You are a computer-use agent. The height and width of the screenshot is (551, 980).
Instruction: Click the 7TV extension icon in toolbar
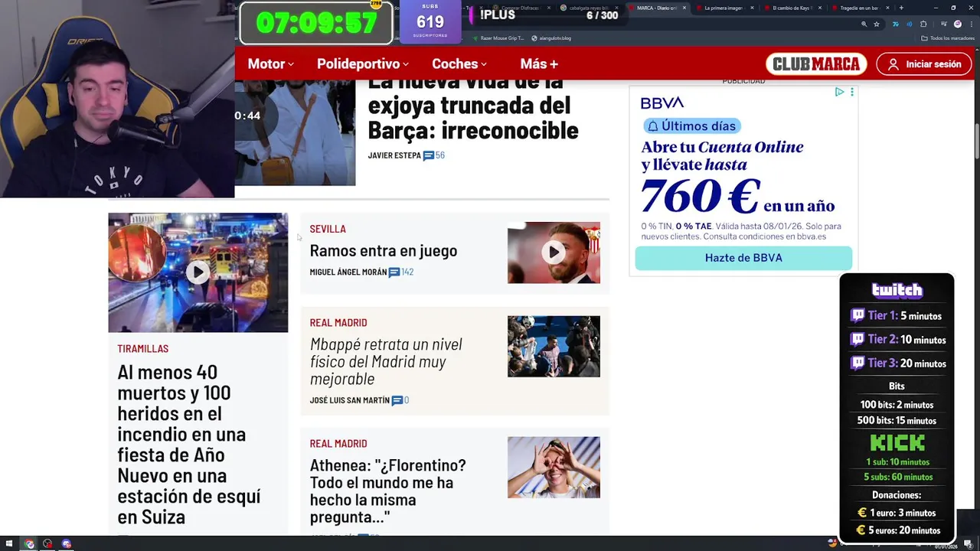click(895, 24)
